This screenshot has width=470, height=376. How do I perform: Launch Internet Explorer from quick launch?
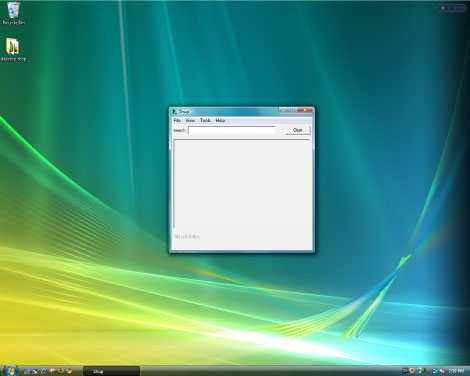(x=44, y=371)
